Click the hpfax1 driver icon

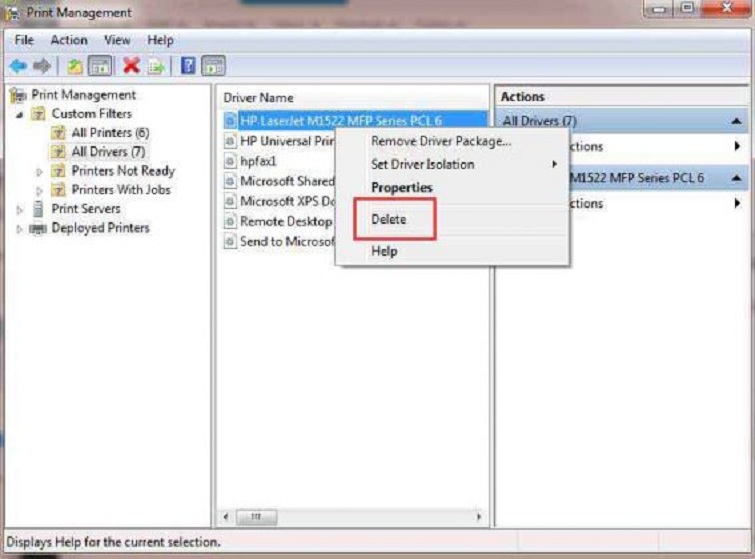(x=230, y=161)
